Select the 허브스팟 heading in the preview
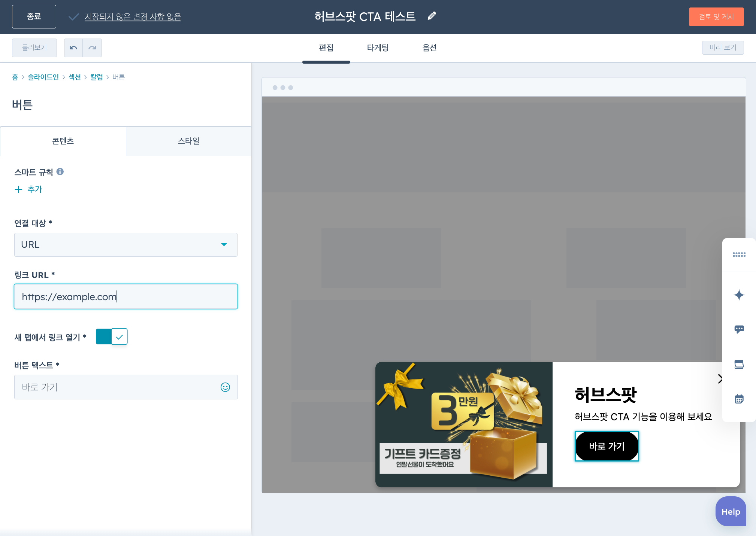Viewport: 756px width, 536px height. click(x=605, y=395)
